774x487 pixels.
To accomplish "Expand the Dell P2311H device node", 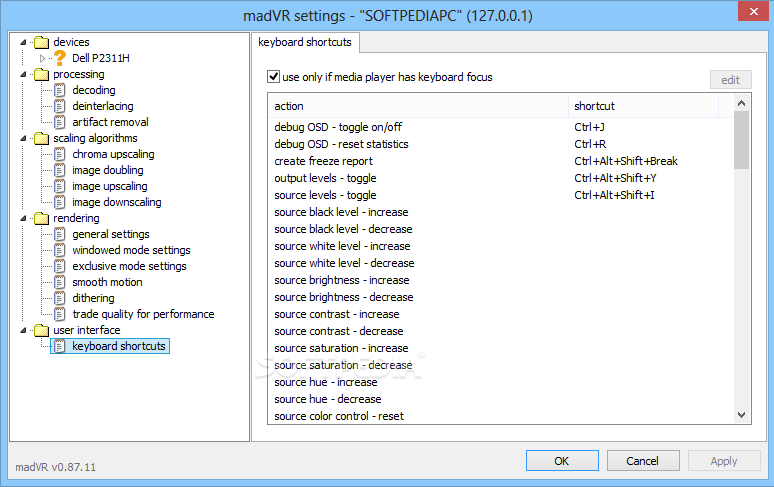I will [x=42, y=58].
